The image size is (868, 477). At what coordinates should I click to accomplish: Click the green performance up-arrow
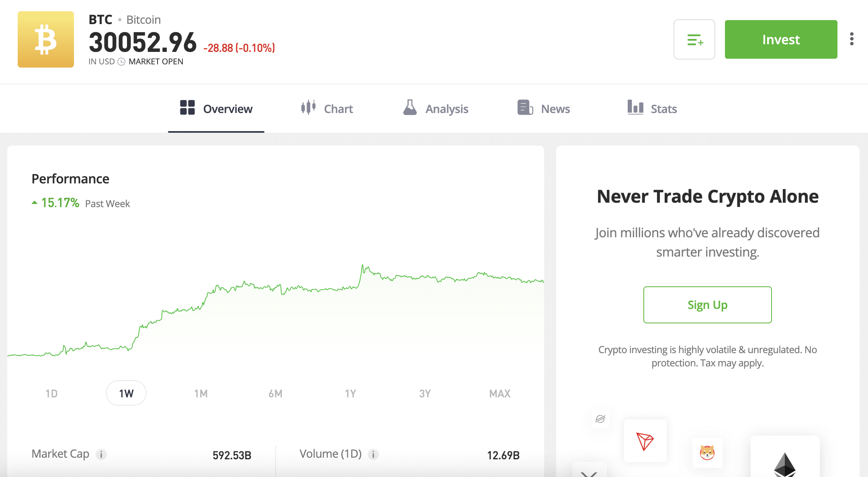pos(35,203)
